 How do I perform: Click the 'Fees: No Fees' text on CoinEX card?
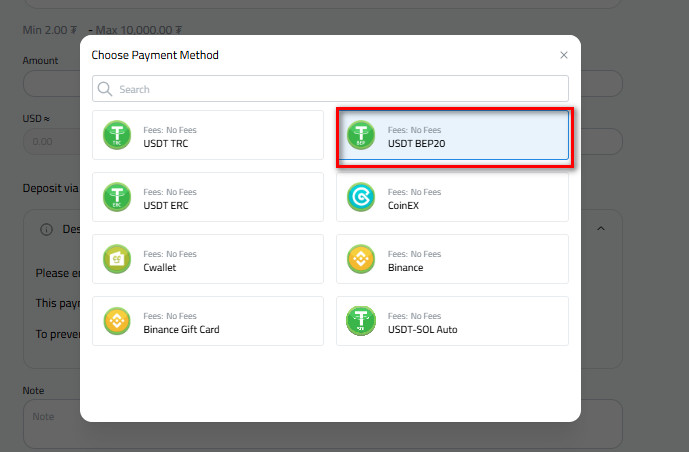414,192
